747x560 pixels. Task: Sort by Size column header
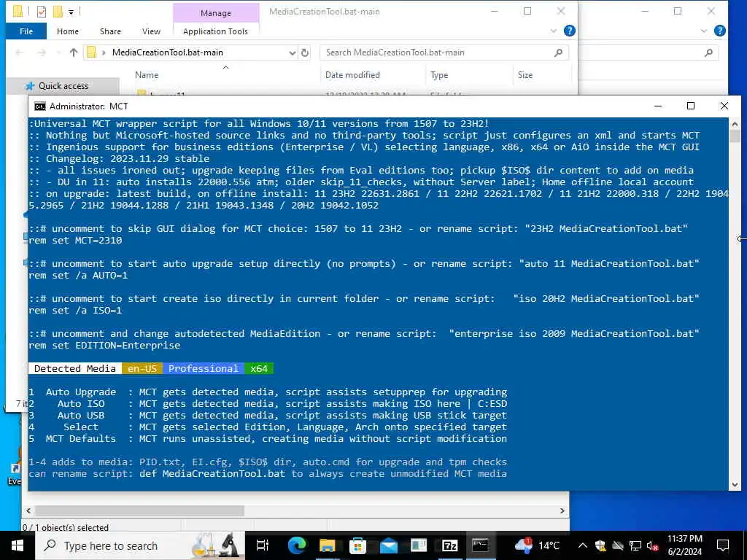pos(525,75)
